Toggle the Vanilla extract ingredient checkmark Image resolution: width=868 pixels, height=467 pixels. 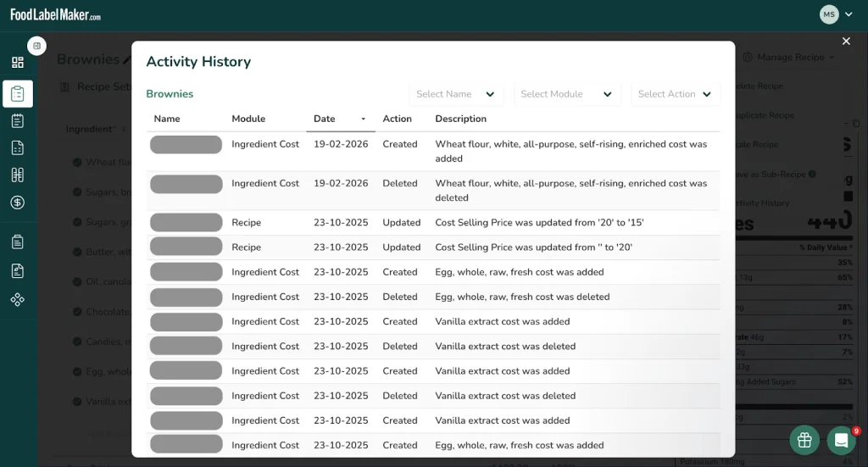pos(77,401)
